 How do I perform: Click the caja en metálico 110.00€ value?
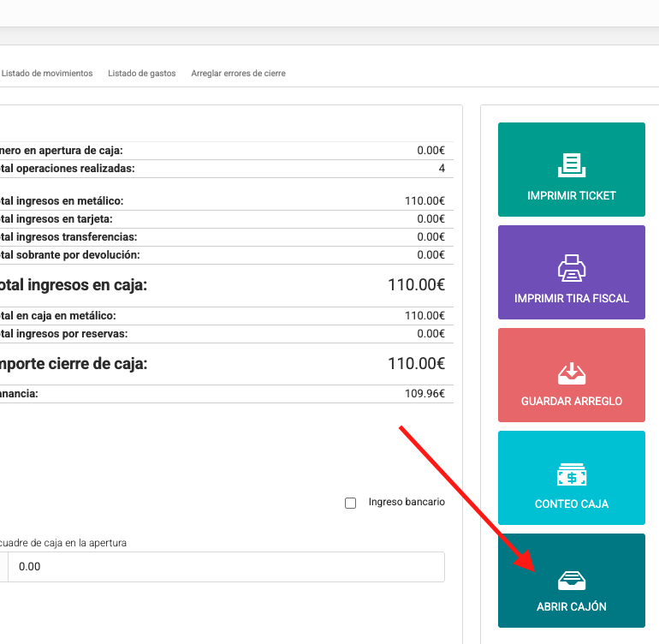424,316
